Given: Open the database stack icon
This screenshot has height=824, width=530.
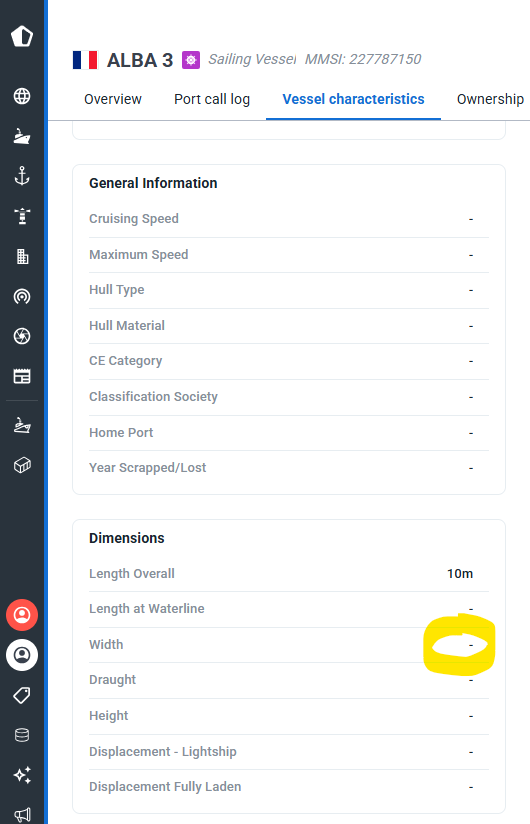Looking at the screenshot, I should (x=22, y=735).
